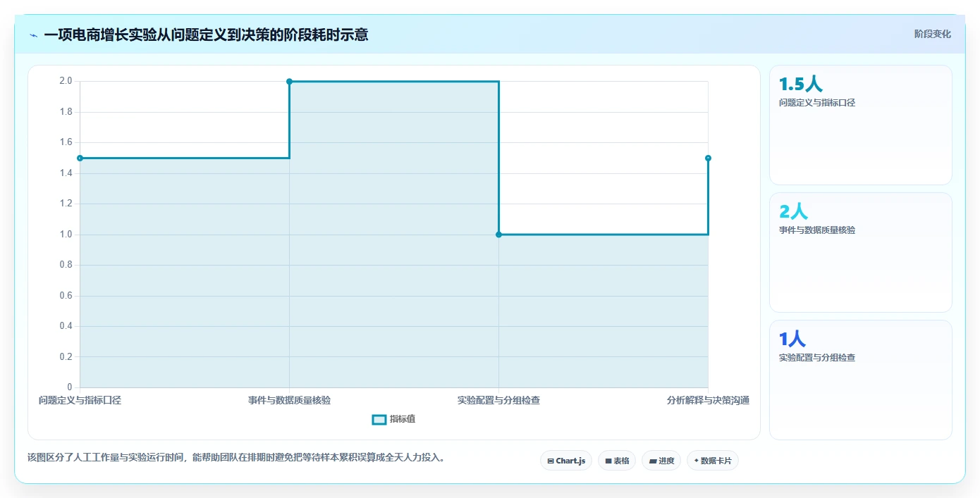Click the chart title 一项电商增长实验
Image resolution: width=980 pixels, height=498 pixels.
pos(206,35)
